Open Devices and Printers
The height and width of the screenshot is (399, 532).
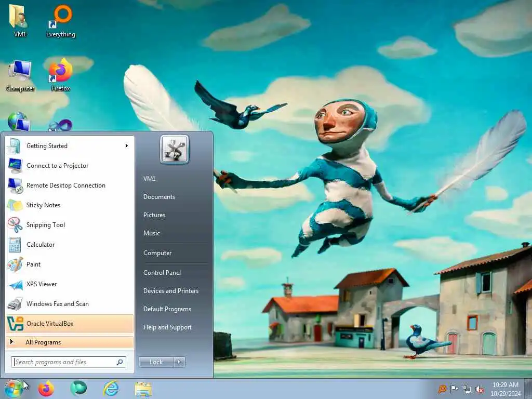click(x=170, y=291)
